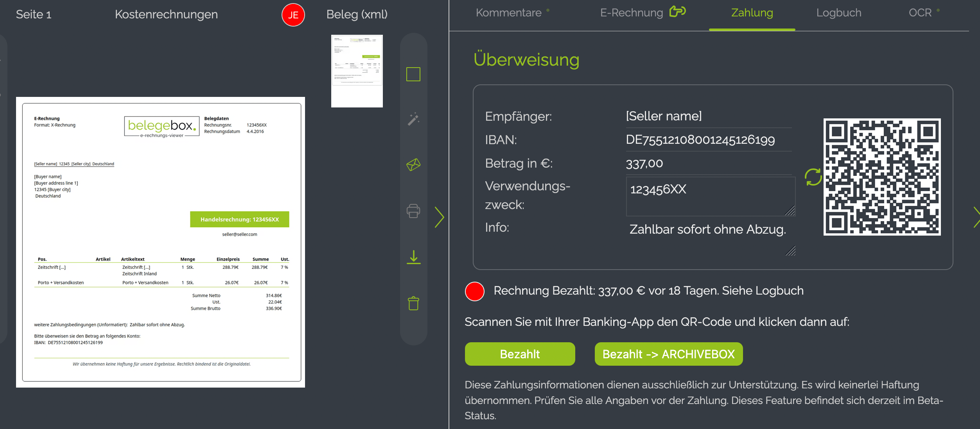Image resolution: width=980 pixels, height=429 pixels.
Task: Click the link icon next to E-Rechnung
Action: [677, 12]
